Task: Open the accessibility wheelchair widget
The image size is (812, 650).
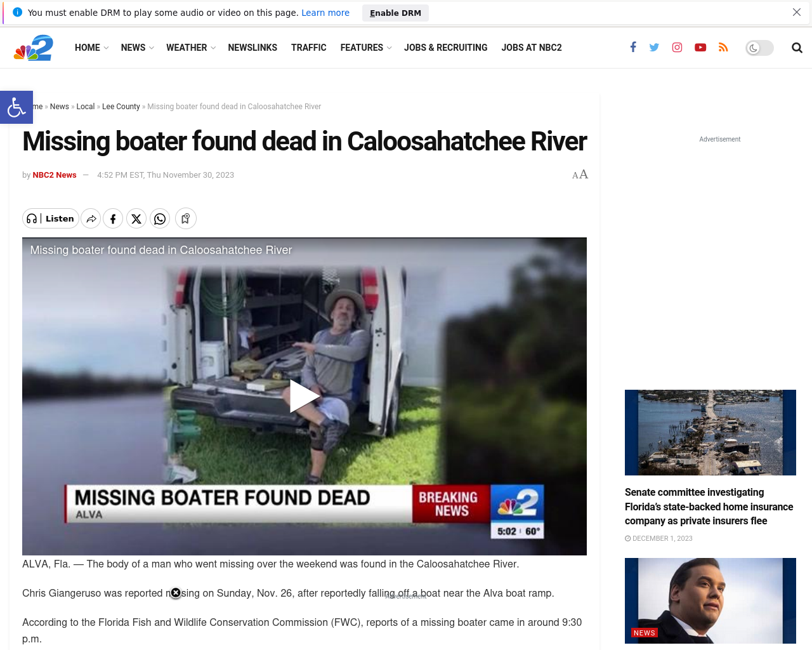Action: pos(16,107)
